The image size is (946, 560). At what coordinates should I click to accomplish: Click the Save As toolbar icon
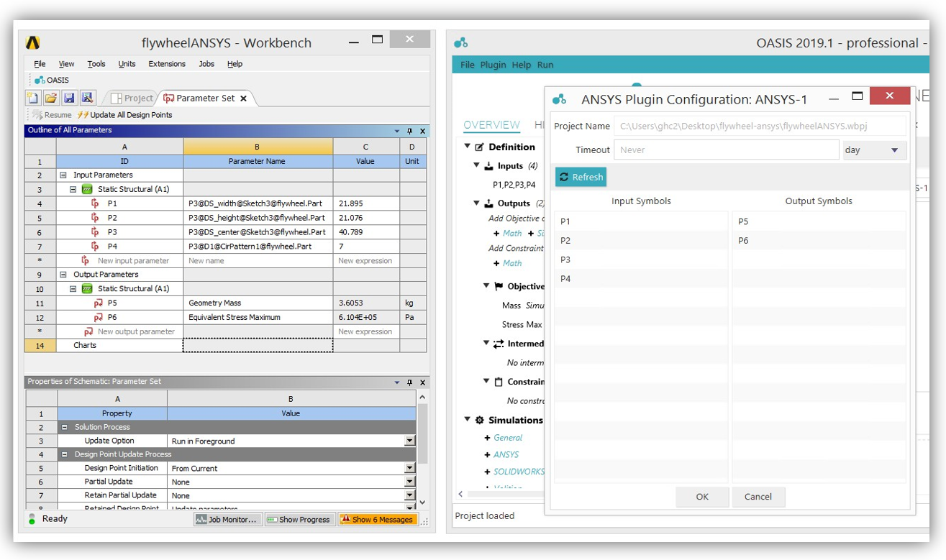point(87,98)
